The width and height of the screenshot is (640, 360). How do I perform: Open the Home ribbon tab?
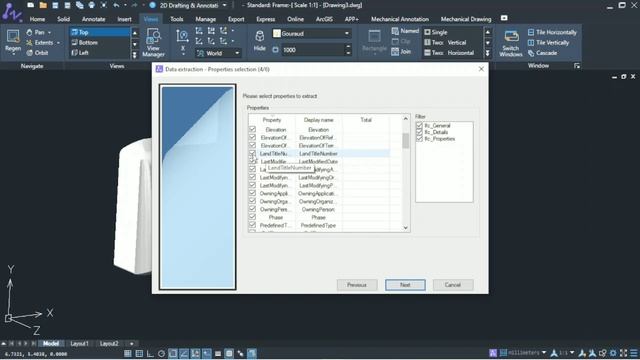click(37, 19)
